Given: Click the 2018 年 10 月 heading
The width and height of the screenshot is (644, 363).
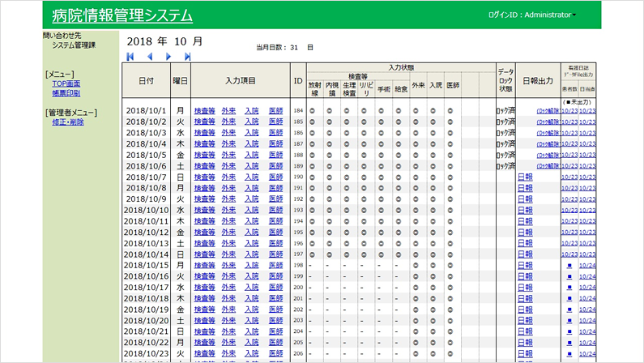Looking at the screenshot, I should tap(164, 41).
